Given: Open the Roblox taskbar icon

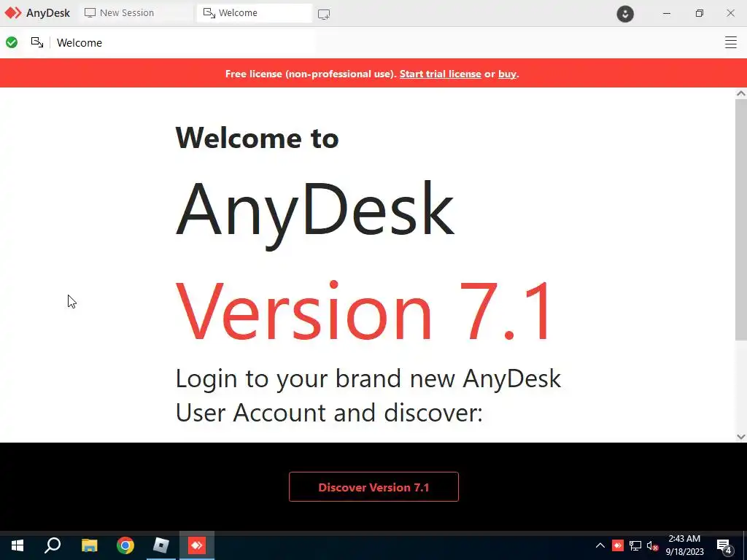Looking at the screenshot, I should (161, 545).
